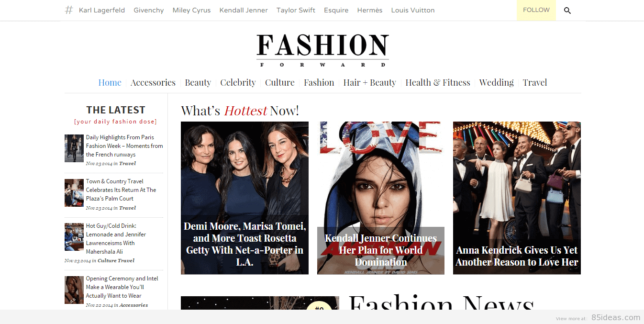644x324 pixels.
Task: Open the Hair + Beauty menu item
Action: [370, 82]
